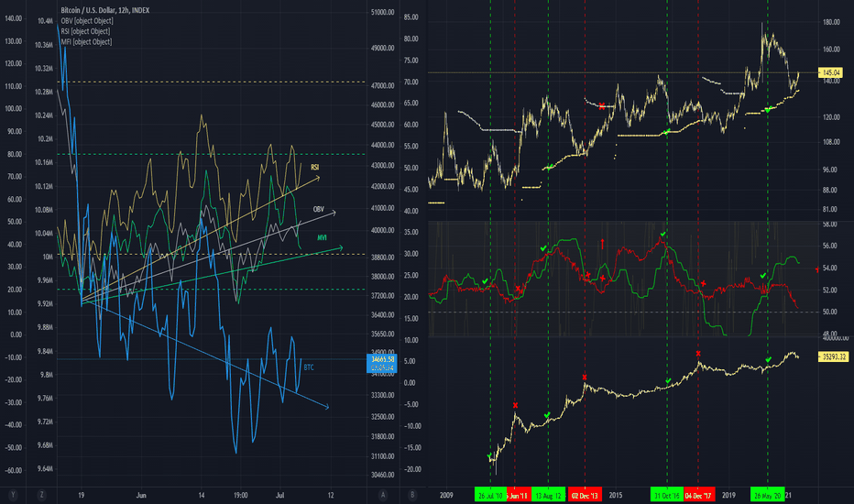Click the red X marker at 2011 peak

tap(515, 405)
